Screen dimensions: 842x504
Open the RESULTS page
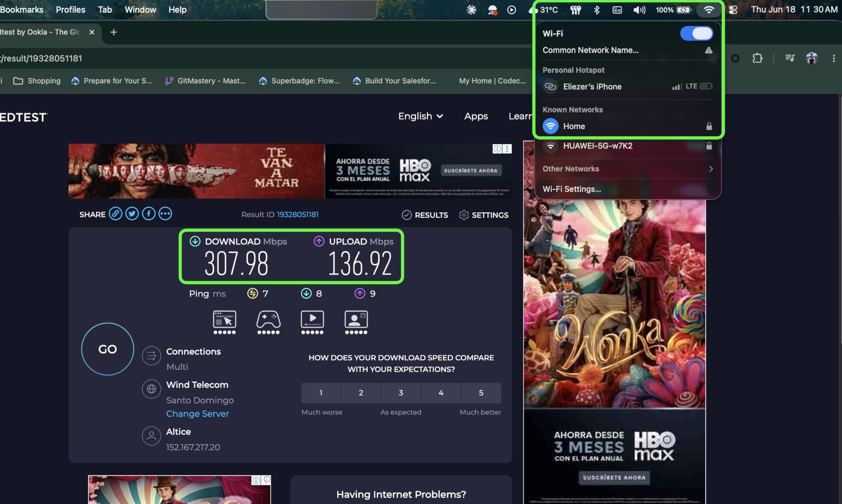pos(425,215)
